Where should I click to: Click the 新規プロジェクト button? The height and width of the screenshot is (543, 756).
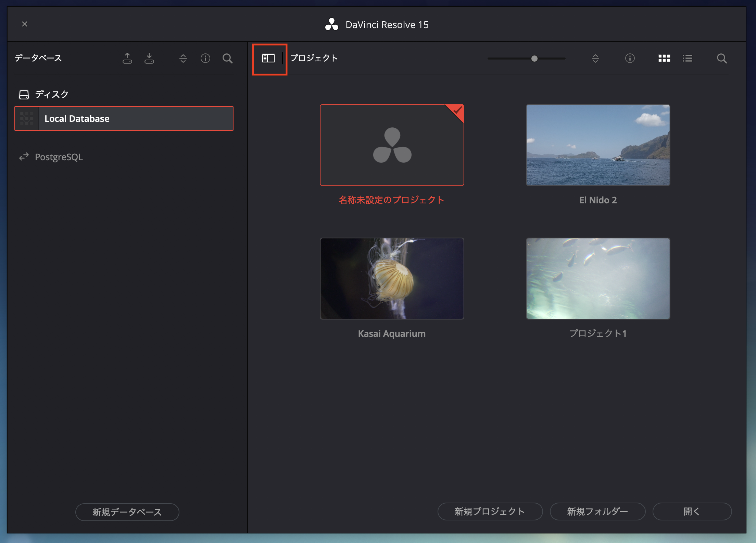tap(490, 511)
